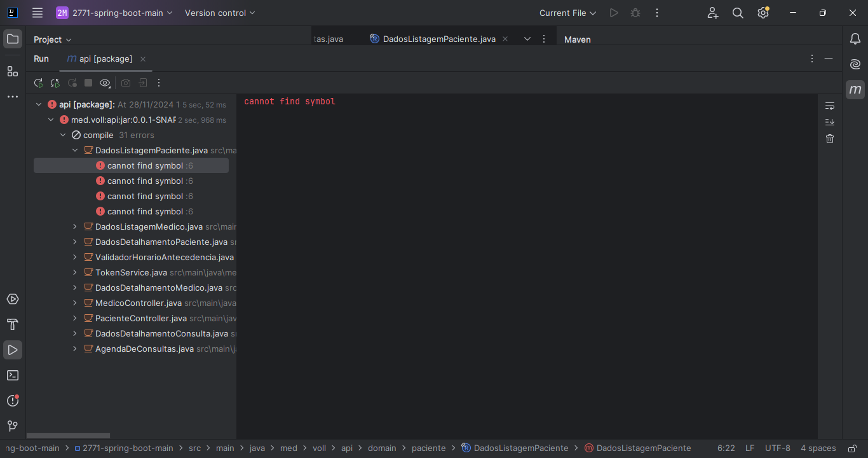Expand the AgendaDeConsultas.java node
Image resolution: width=868 pixels, height=458 pixels.
75,349
